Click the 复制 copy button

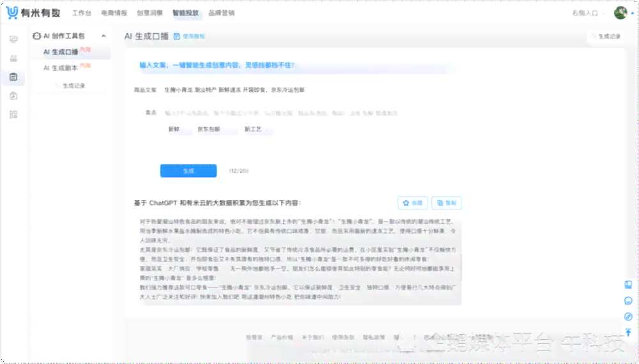[447, 203]
